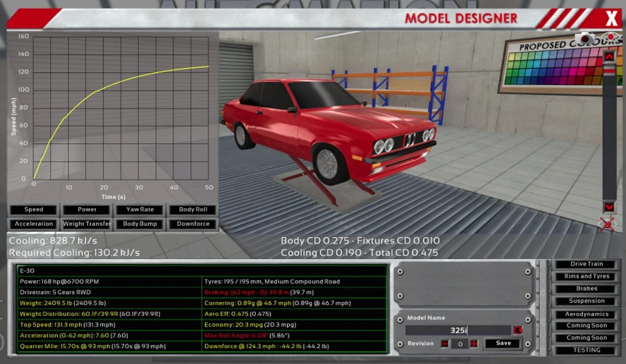Click the MODEL DESIGNER title text
Image resolution: width=626 pixels, height=364 pixels.
coord(461,19)
